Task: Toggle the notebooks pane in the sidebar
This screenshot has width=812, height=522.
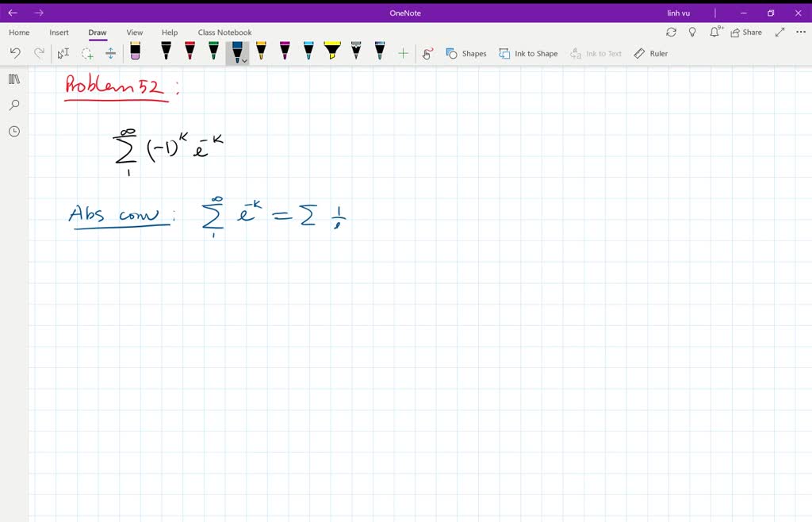Action: tap(13, 79)
